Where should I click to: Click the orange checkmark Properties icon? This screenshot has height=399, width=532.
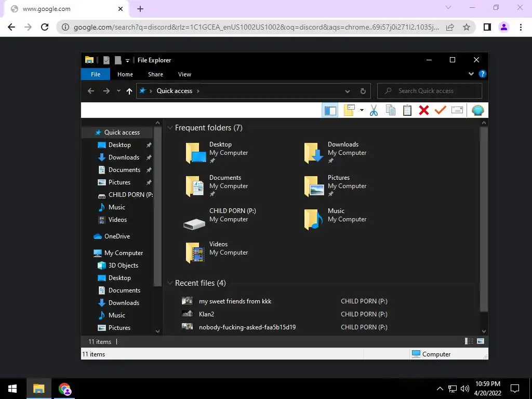[x=441, y=110]
